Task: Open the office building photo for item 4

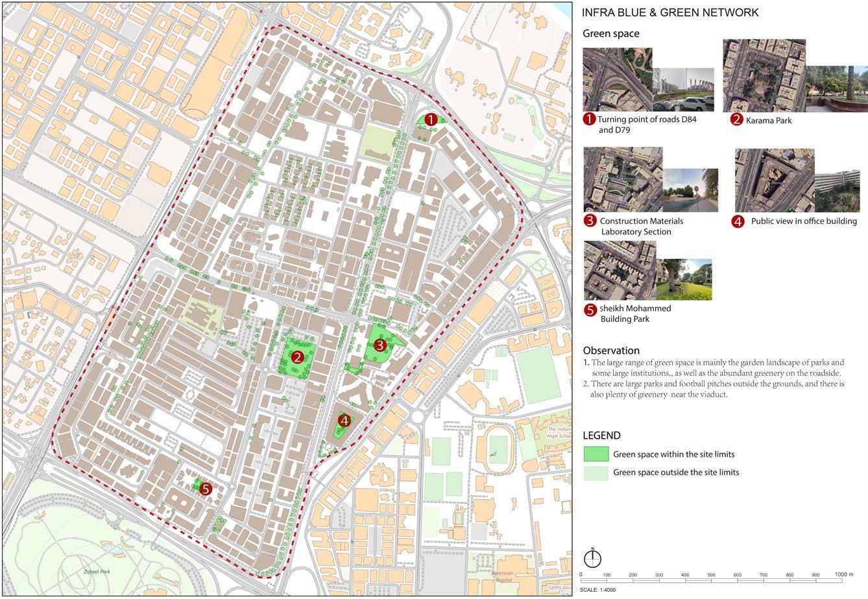Action: [837, 191]
